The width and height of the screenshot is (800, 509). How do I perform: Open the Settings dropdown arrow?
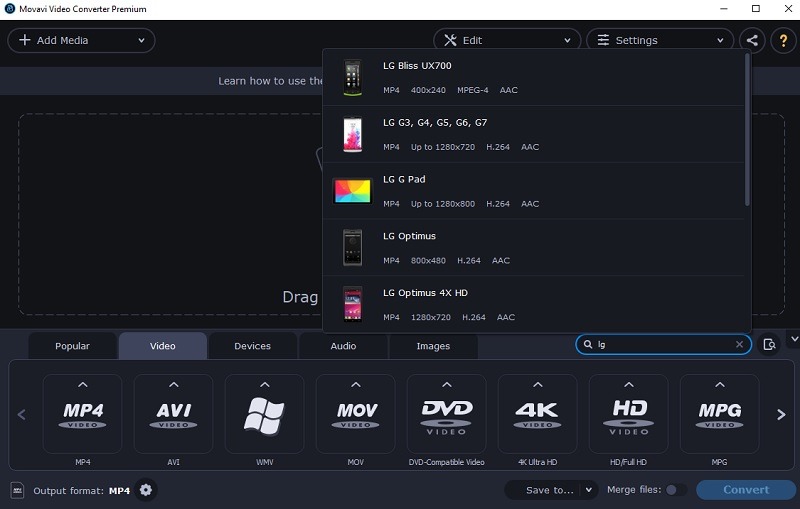(x=720, y=40)
